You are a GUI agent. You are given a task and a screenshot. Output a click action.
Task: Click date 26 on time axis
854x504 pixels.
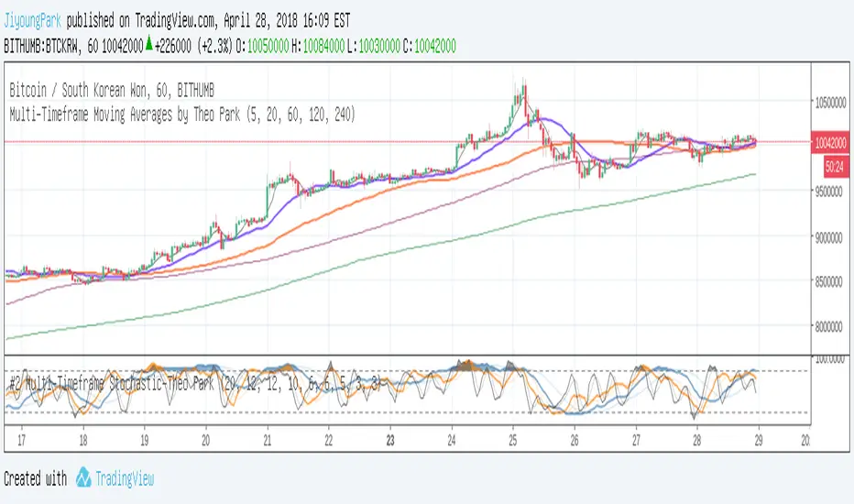[x=575, y=440]
